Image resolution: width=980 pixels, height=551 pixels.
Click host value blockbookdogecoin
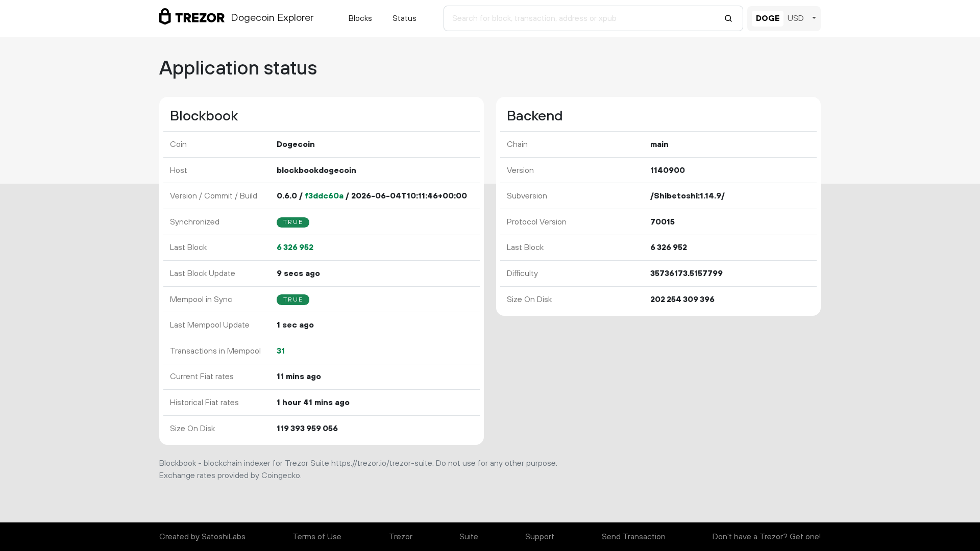click(x=316, y=170)
